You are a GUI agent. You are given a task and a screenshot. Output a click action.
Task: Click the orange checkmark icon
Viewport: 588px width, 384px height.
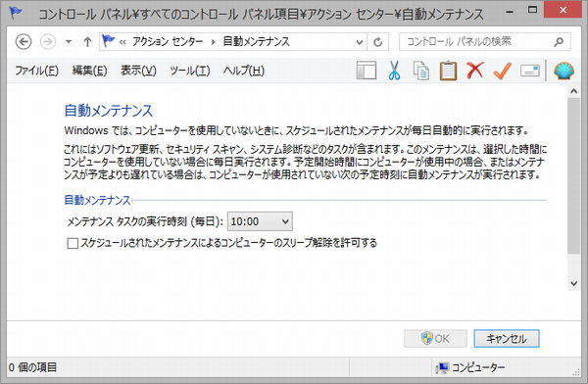(503, 71)
